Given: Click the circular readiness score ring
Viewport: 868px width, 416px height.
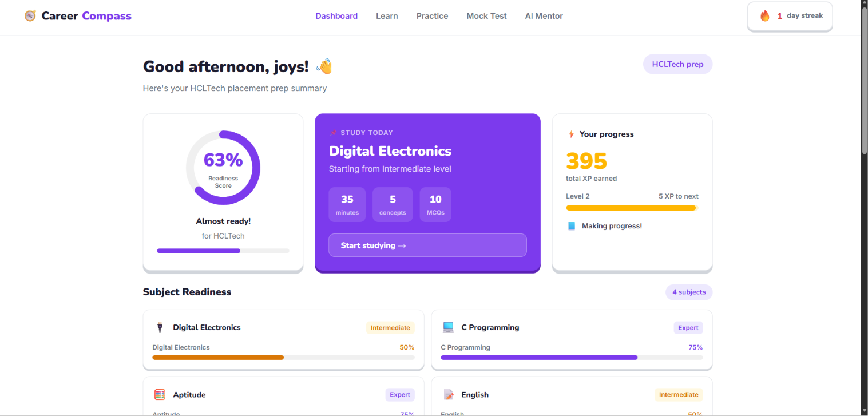Looking at the screenshot, I should pos(223,168).
